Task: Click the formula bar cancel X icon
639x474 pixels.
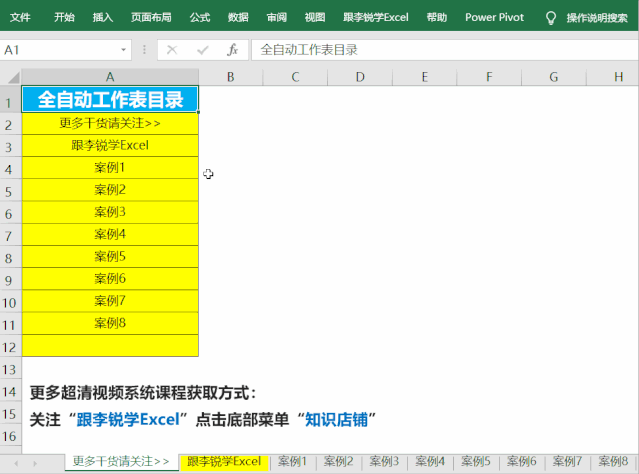Action: 172,50
